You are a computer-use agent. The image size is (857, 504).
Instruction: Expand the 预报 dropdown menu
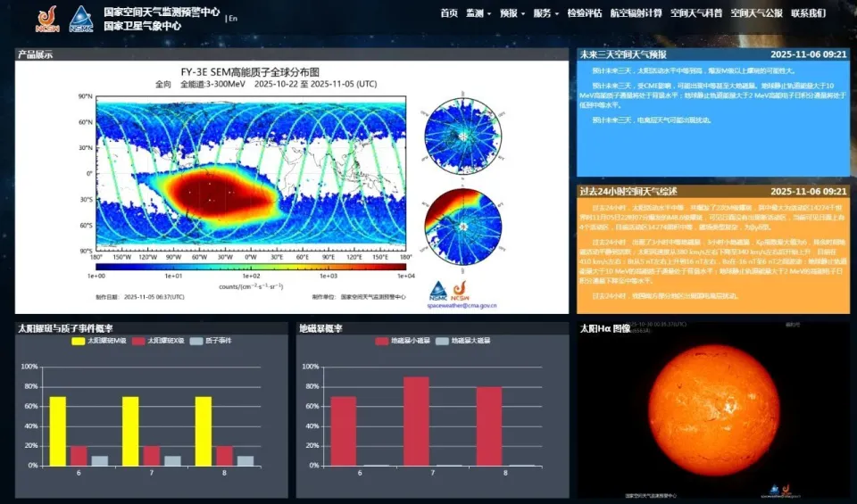(512, 13)
